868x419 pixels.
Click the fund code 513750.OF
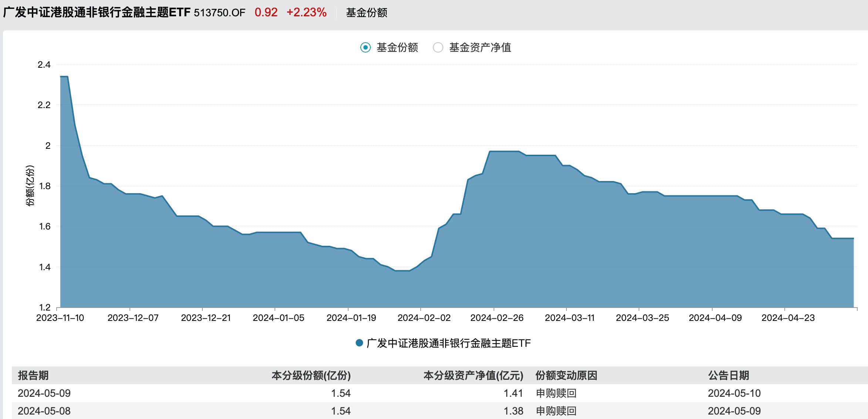tap(219, 12)
